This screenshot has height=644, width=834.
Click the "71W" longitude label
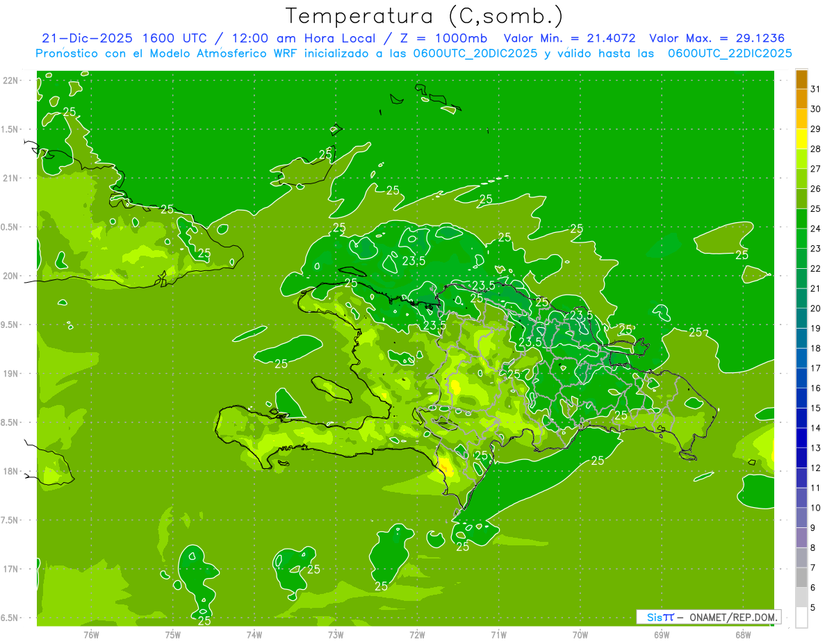click(x=498, y=635)
